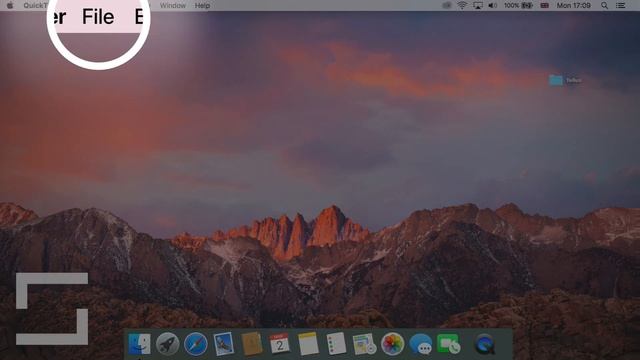Check the 100% battery status

tap(518, 5)
